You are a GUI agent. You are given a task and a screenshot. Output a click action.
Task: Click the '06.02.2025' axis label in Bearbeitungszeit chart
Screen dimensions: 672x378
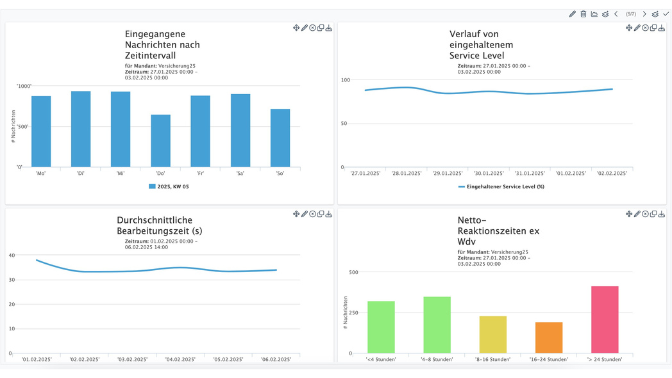point(276,360)
